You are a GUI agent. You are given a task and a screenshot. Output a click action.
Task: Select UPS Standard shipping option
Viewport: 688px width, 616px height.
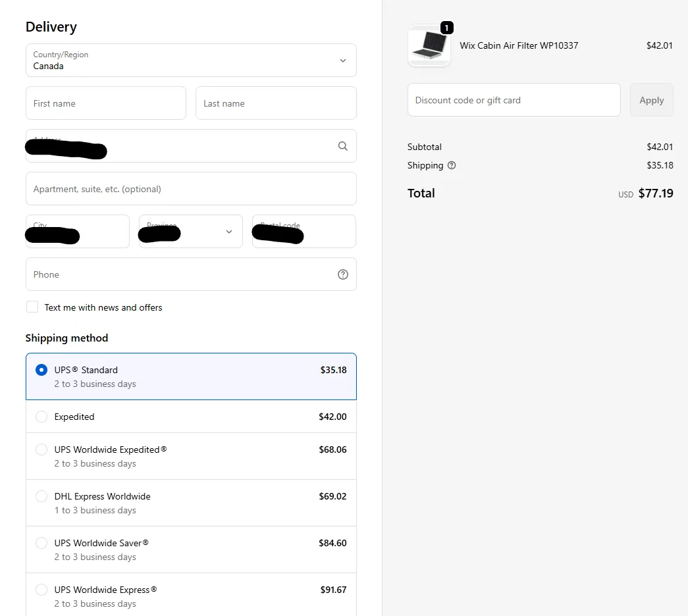[41, 370]
